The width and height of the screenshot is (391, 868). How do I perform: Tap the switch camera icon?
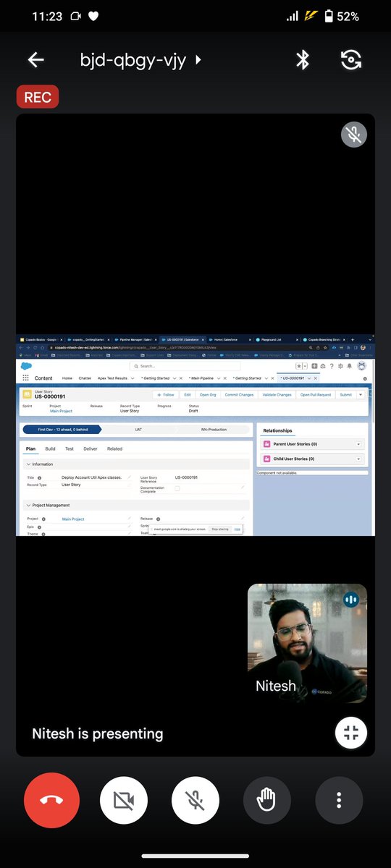coord(351,60)
